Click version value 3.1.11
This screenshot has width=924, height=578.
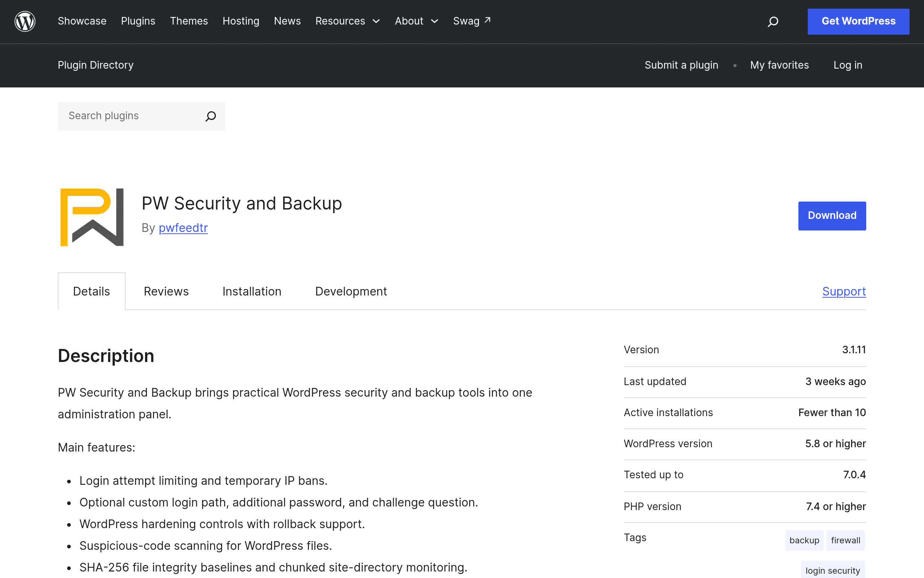pos(854,350)
